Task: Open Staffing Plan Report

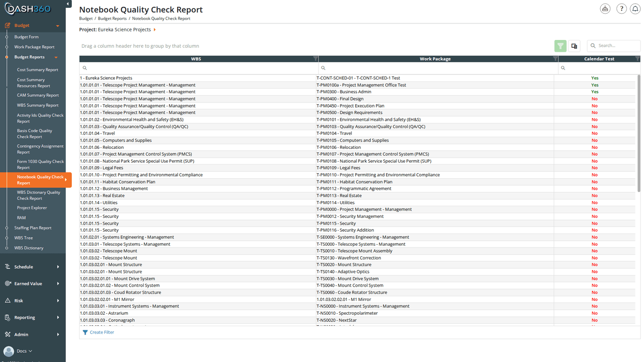Action: 33,228
